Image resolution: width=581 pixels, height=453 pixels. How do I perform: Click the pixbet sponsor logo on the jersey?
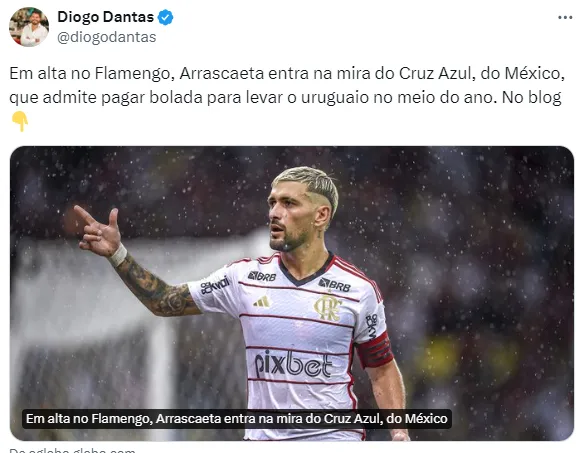pos(293,363)
